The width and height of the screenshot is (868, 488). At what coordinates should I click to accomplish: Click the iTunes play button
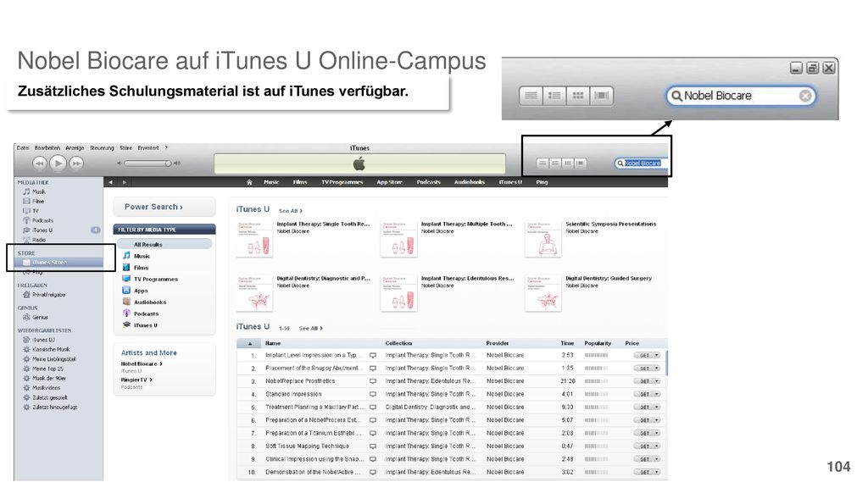click(x=58, y=164)
